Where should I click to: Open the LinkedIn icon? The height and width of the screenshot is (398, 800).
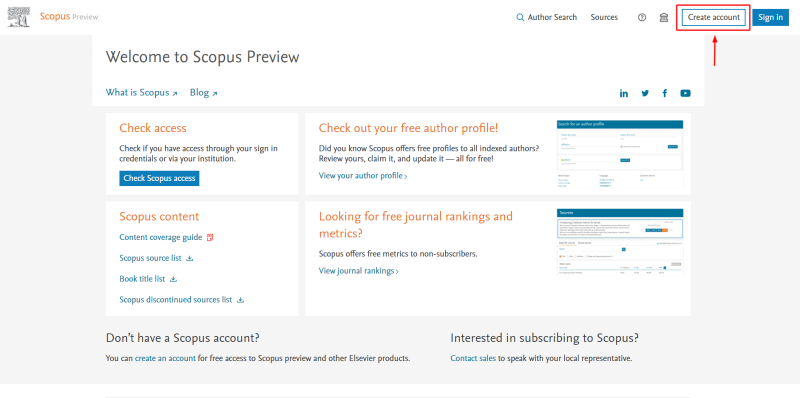[623, 93]
